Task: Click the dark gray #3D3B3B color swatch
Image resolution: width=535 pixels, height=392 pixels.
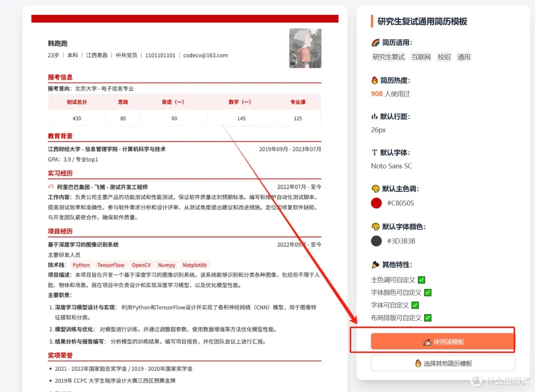Action: 376,241
